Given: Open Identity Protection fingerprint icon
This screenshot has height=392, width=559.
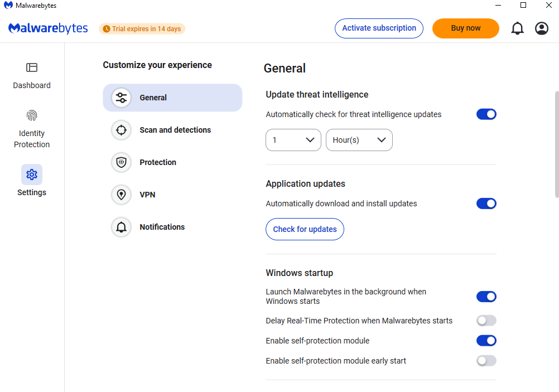Looking at the screenshot, I should (32, 115).
